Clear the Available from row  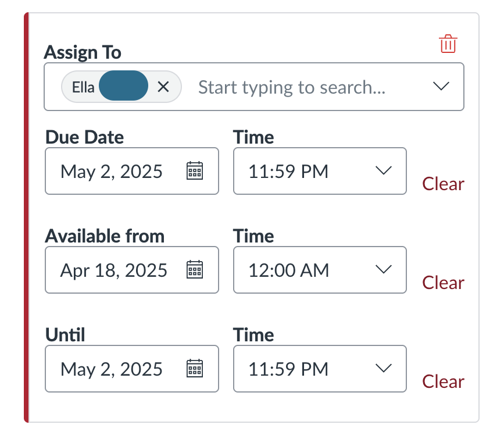click(x=443, y=283)
